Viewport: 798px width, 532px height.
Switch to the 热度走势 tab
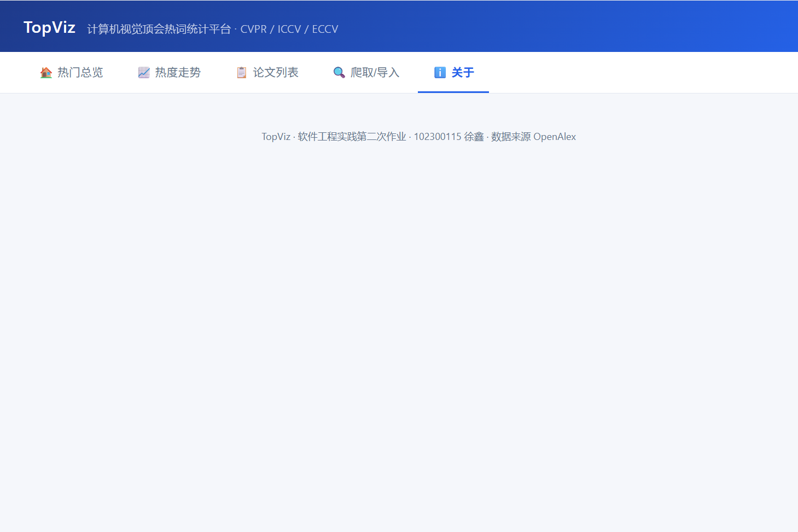[170, 73]
